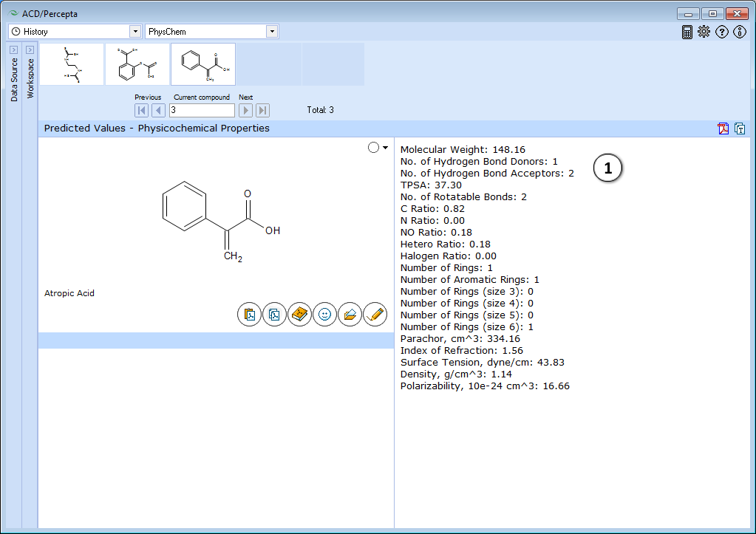
Task: Click the info icon at top right
Action: point(740,32)
